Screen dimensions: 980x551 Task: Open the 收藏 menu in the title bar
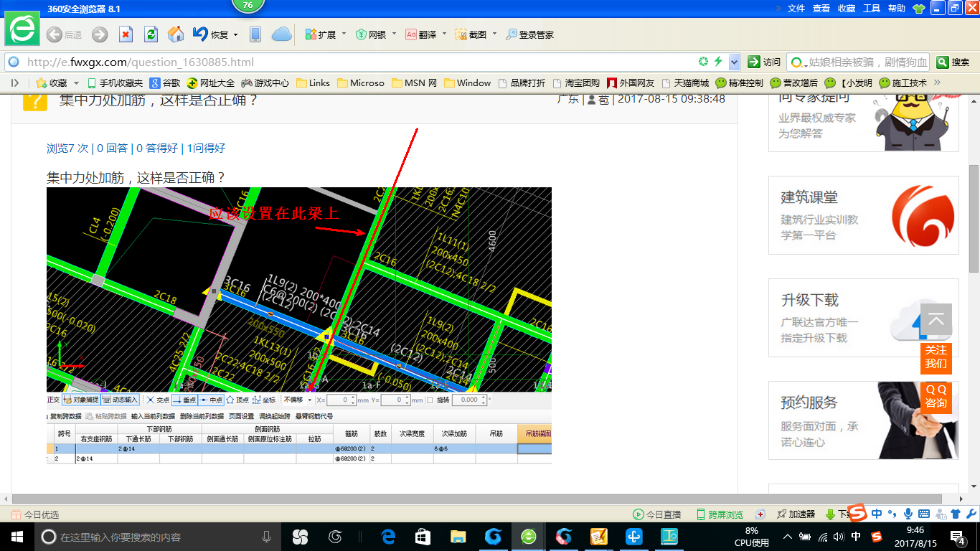coord(847,9)
